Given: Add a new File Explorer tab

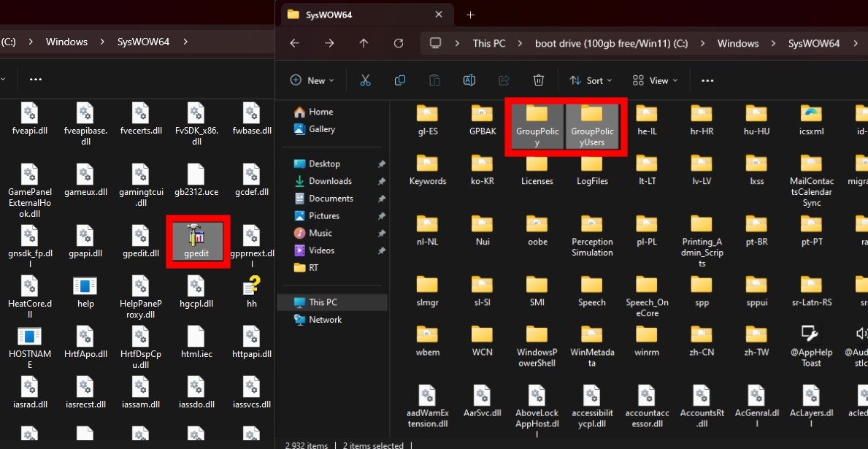Looking at the screenshot, I should pyautogui.click(x=471, y=15).
